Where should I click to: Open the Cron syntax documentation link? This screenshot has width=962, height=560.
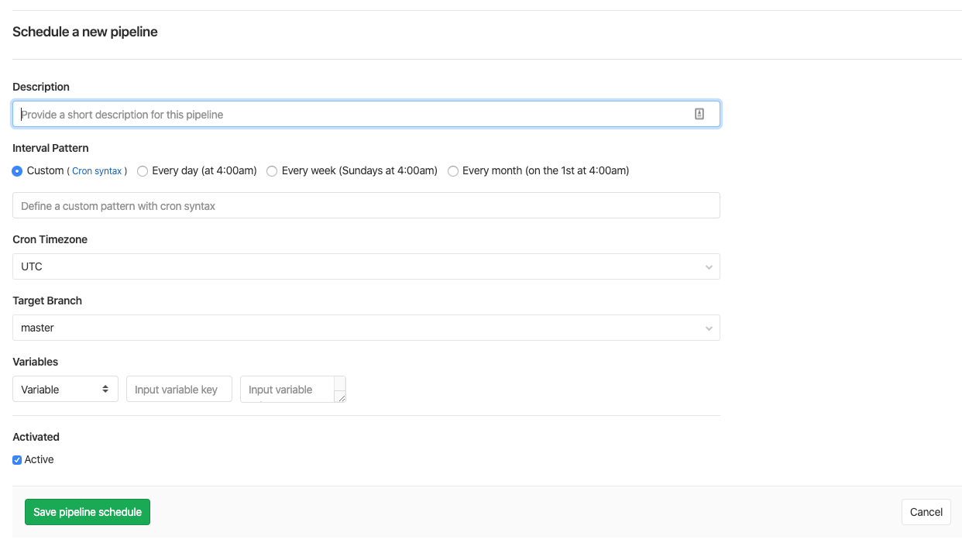click(x=97, y=170)
